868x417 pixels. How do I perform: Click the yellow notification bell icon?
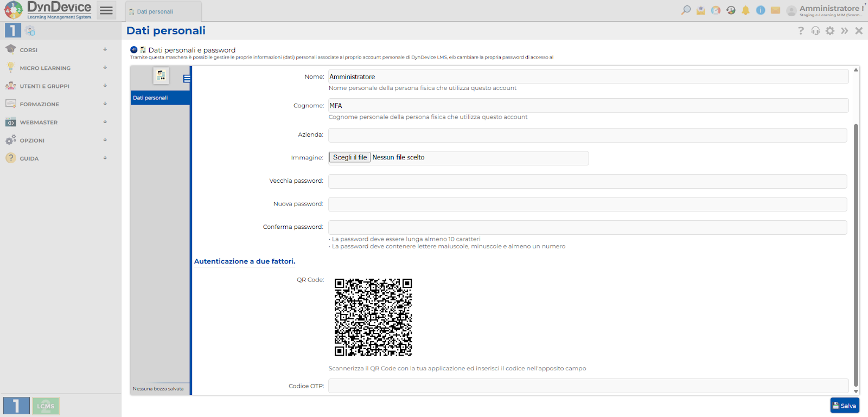click(745, 10)
